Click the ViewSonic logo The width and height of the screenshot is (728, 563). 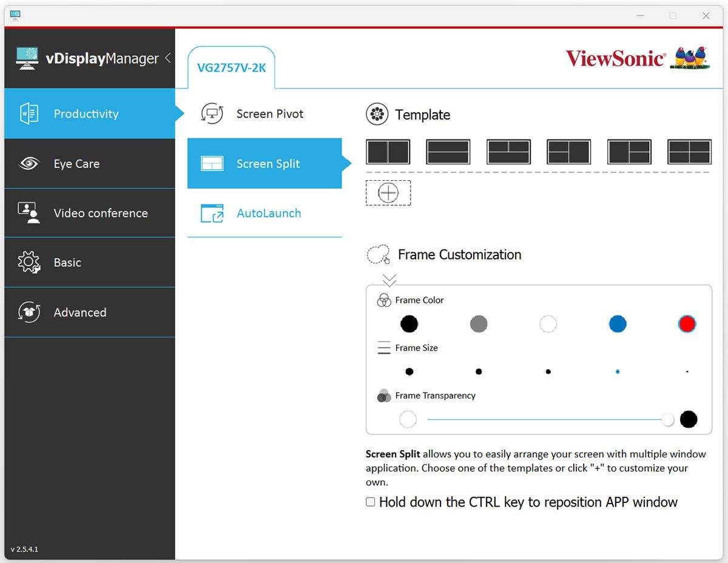(638, 58)
